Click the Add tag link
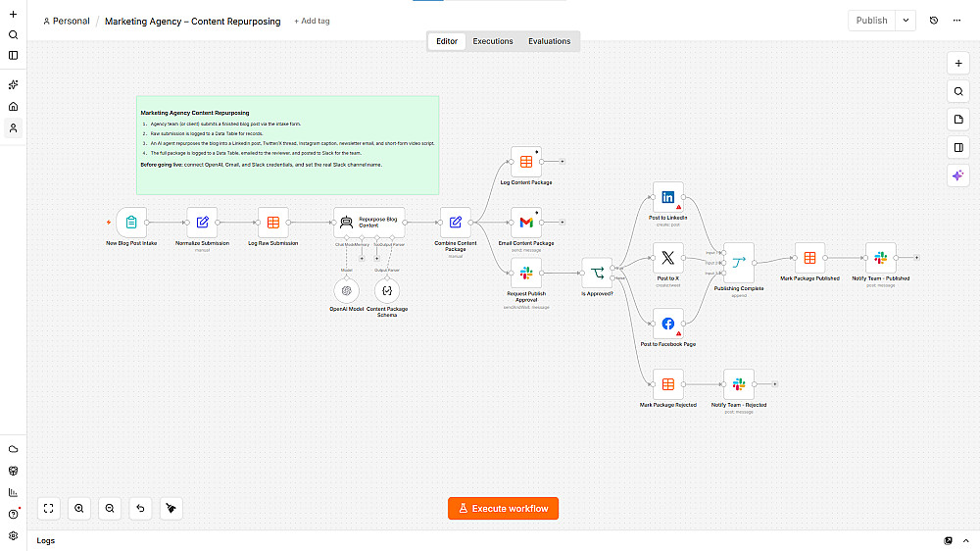 [312, 21]
